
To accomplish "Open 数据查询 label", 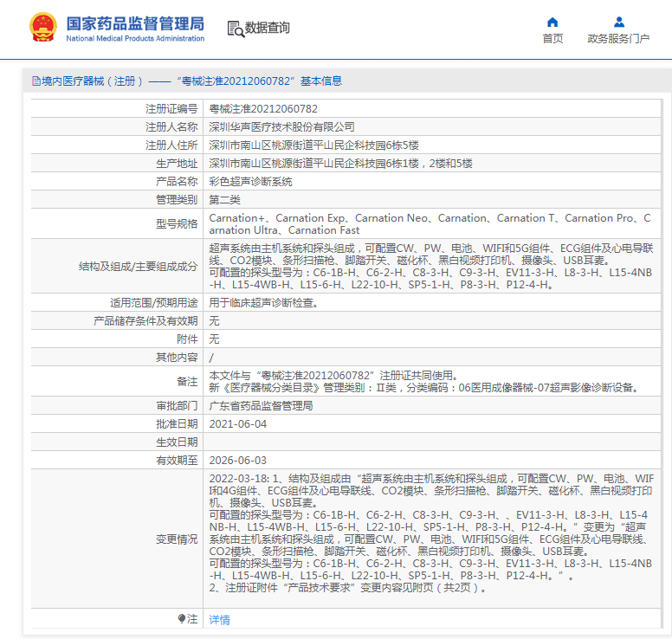I will (x=268, y=28).
